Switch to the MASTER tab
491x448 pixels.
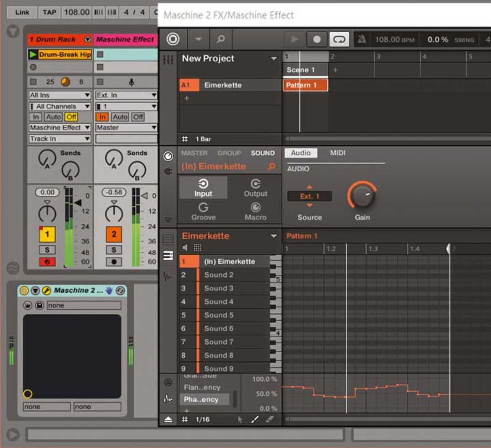pyautogui.click(x=194, y=153)
